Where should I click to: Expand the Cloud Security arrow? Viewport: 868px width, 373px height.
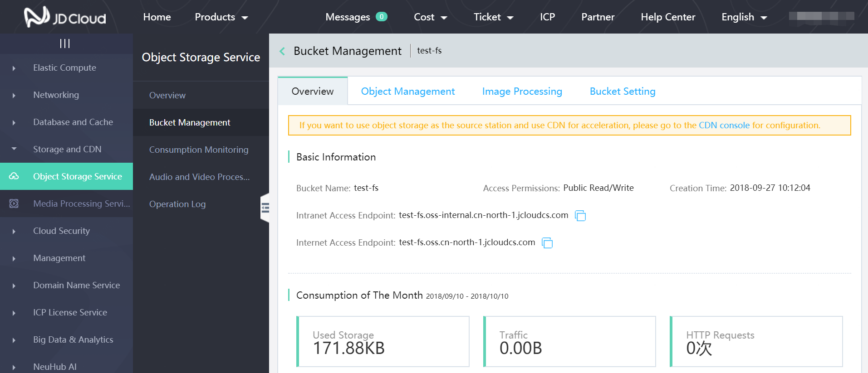[x=14, y=231]
